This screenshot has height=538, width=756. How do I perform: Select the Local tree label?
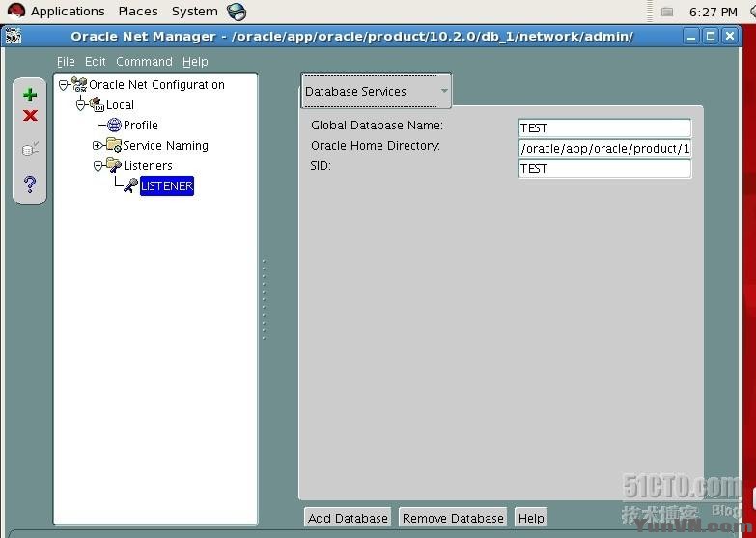120,104
